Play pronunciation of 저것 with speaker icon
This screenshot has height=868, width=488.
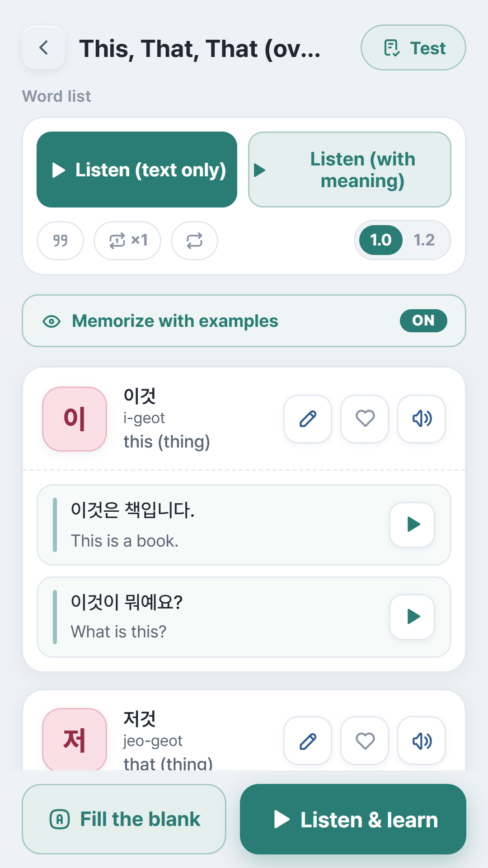422,741
